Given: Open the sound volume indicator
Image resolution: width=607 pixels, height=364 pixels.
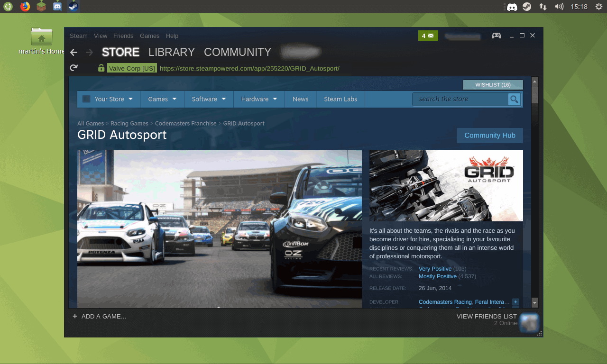Looking at the screenshot, I should tap(559, 7).
